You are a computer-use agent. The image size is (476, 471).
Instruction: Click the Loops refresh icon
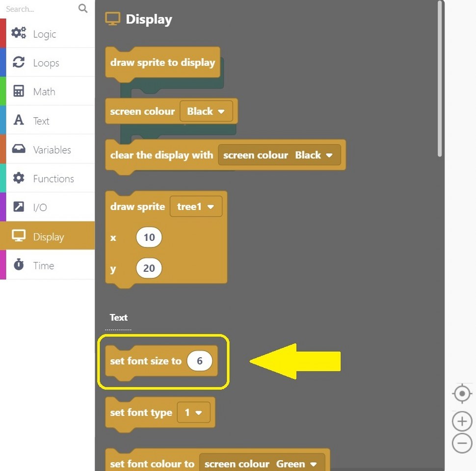19,62
